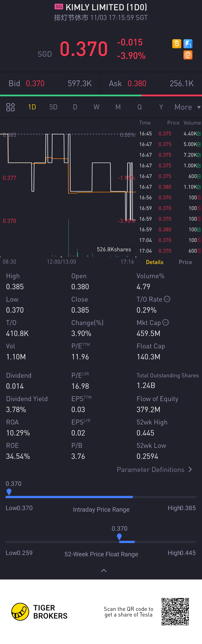Tap the pink SG market badge
The image size is (202, 644).
[x=59, y=7]
